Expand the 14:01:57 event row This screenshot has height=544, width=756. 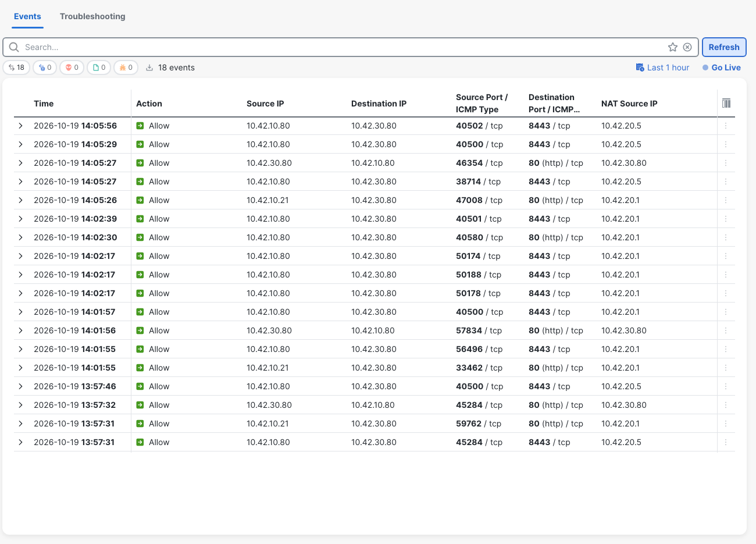[20, 312]
